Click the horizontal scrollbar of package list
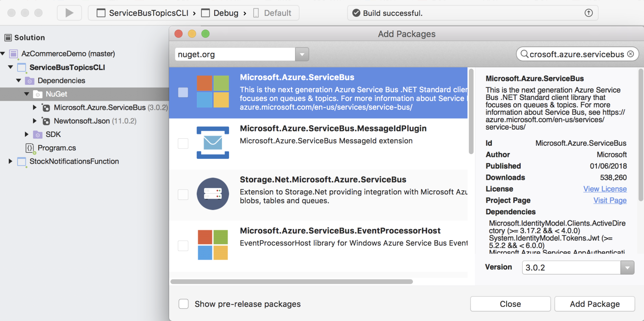This screenshot has width=644, height=321. pos(292,282)
